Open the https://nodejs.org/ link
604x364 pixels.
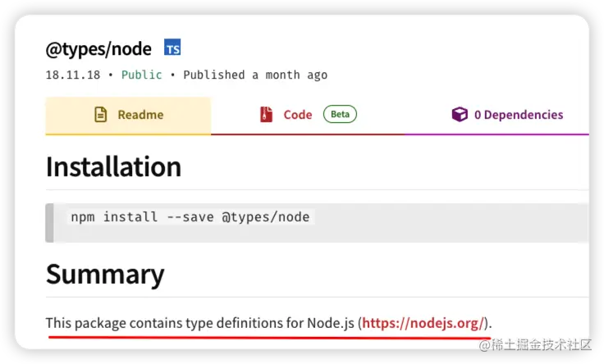coord(423,323)
